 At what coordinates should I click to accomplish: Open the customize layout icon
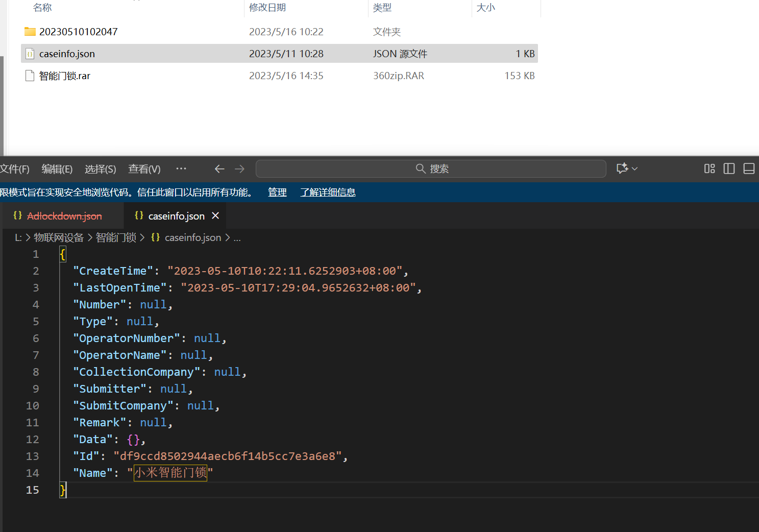click(709, 168)
